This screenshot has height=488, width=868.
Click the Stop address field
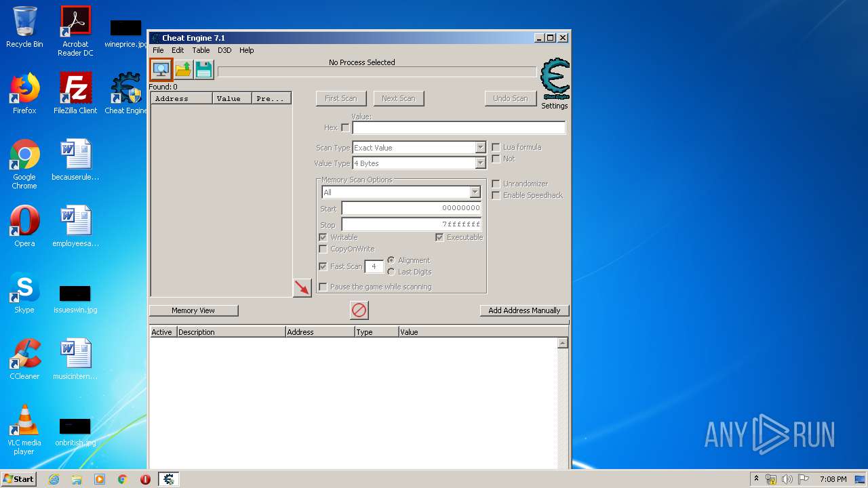(x=412, y=224)
